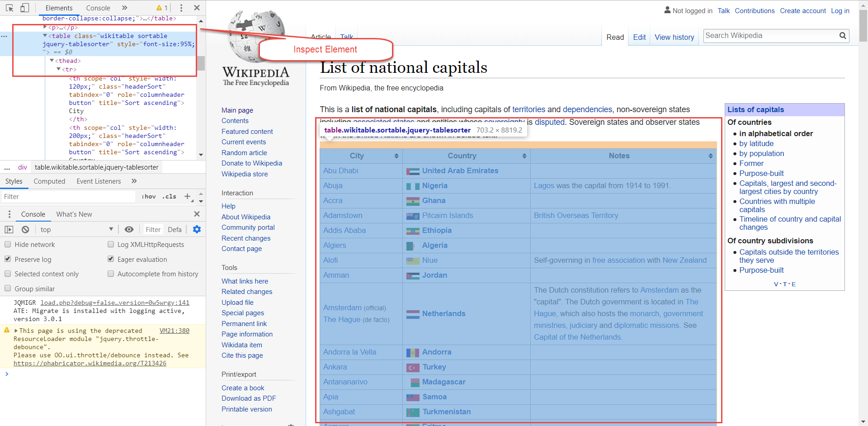
Task: Expand the breadcrumb ellipsis in DevTools
Action: coord(7,167)
